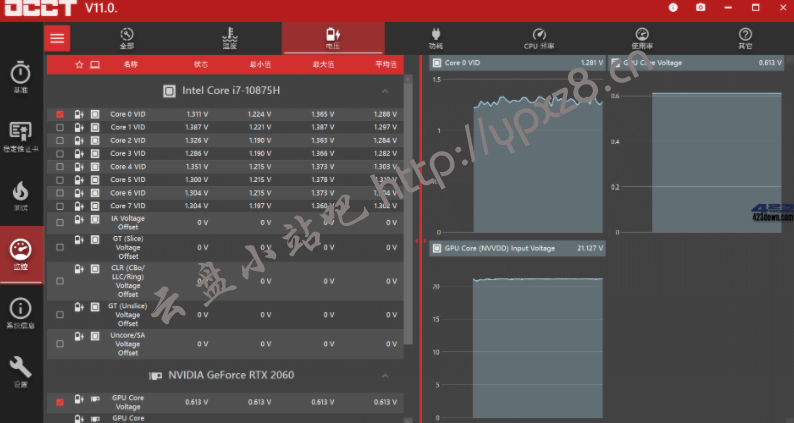Click the chip icon in Core 5 VID row
The width and height of the screenshot is (794, 423).
tap(95, 180)
